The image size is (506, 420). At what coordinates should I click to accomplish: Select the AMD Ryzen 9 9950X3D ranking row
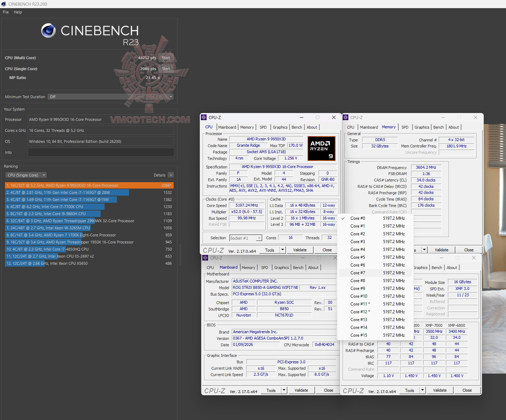pos(89,185)
